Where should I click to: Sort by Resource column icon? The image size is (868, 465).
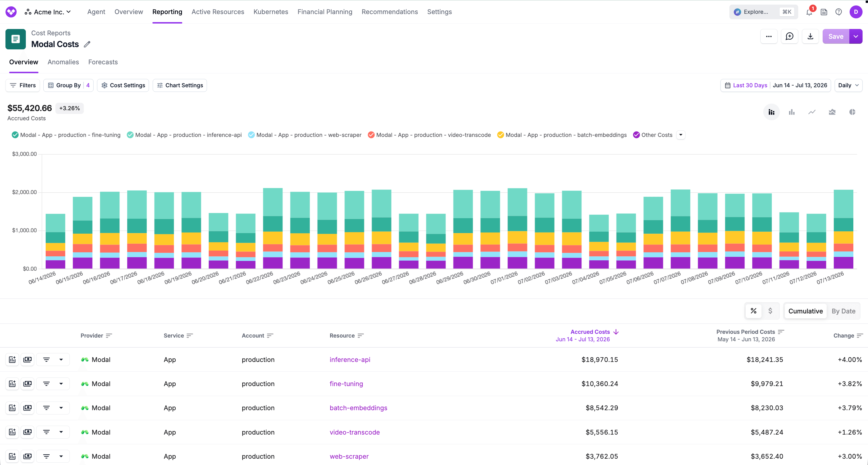coord(361,336)
